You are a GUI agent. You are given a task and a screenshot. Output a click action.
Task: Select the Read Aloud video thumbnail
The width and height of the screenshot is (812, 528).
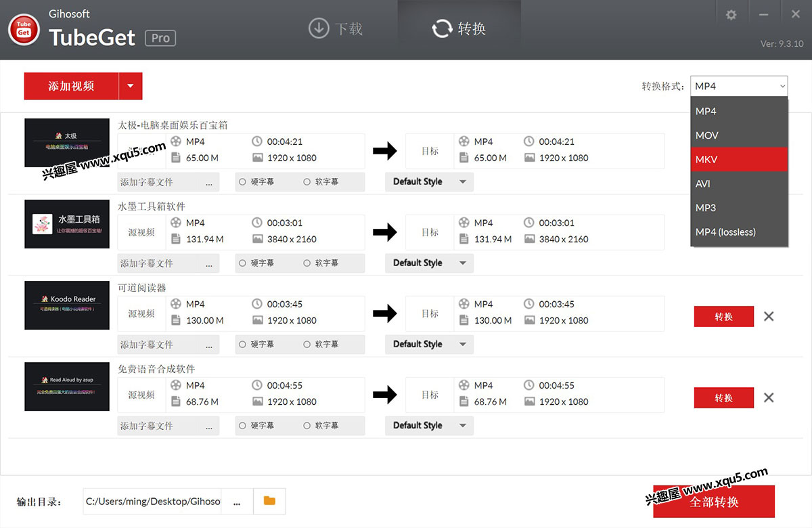click(x=67, y=387)
